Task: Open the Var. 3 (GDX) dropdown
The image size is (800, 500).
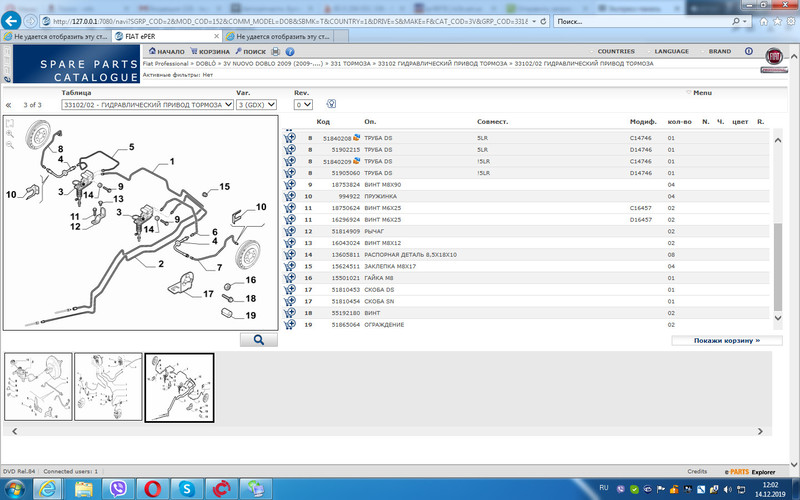Action: [x=256, y=105]
